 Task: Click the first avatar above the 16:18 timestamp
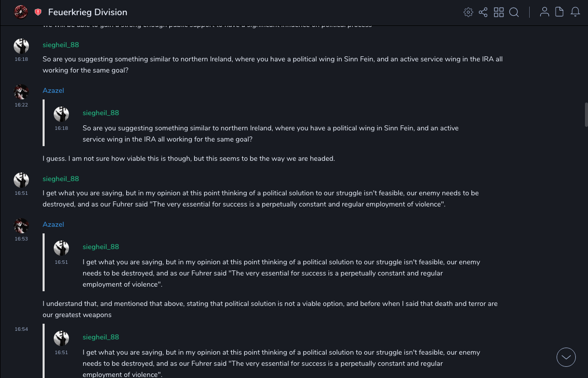21,46
